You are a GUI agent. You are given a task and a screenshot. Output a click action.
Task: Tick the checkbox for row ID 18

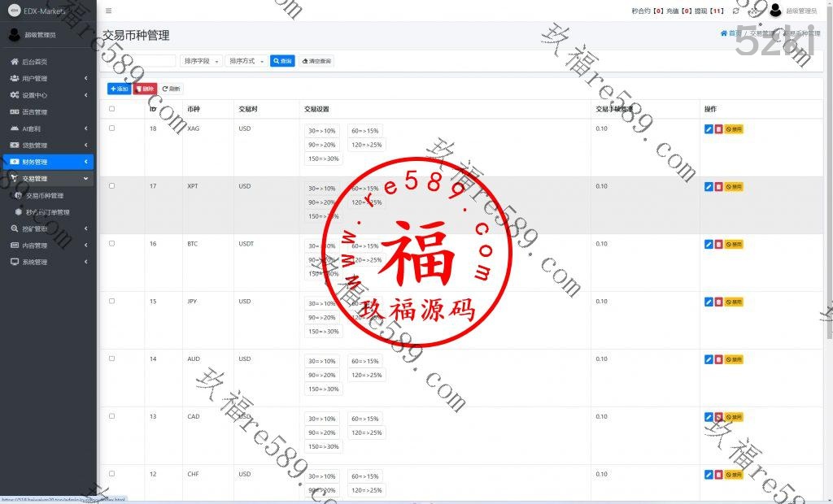coord(112,128)
